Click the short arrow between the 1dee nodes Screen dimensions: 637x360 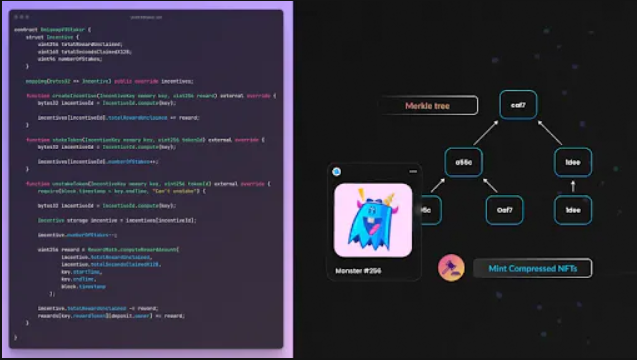point(573,187)
